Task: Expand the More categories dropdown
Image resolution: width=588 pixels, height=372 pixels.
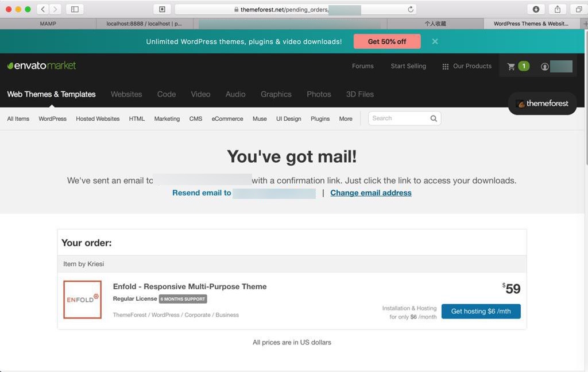Action: (x=346, y=118)
